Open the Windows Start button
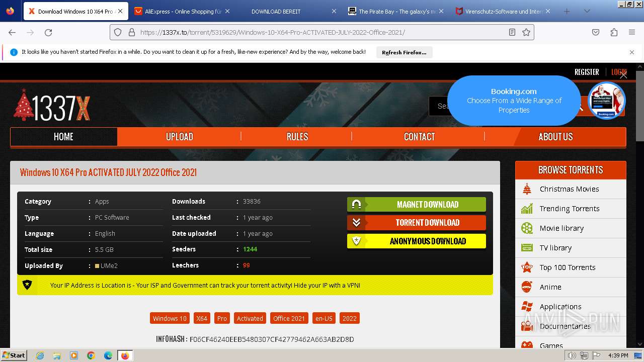Image resolution: width=644 pixels, height=362 pixels. [14, 355]
